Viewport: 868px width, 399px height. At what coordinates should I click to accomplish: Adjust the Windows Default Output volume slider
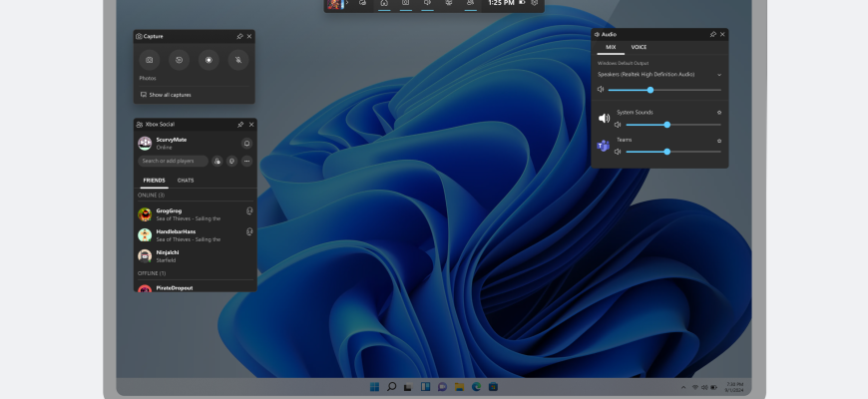click(x=664, y=90)
